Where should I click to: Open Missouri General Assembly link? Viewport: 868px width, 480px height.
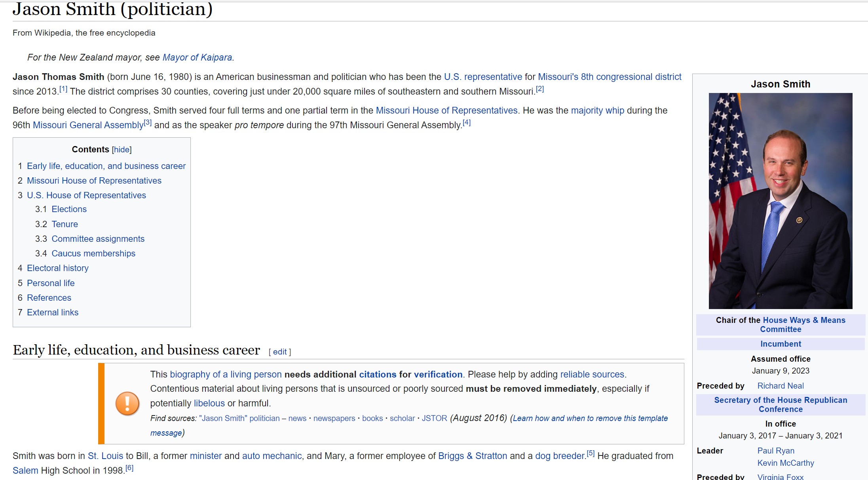pyautogui.click(x=88, y=125)
